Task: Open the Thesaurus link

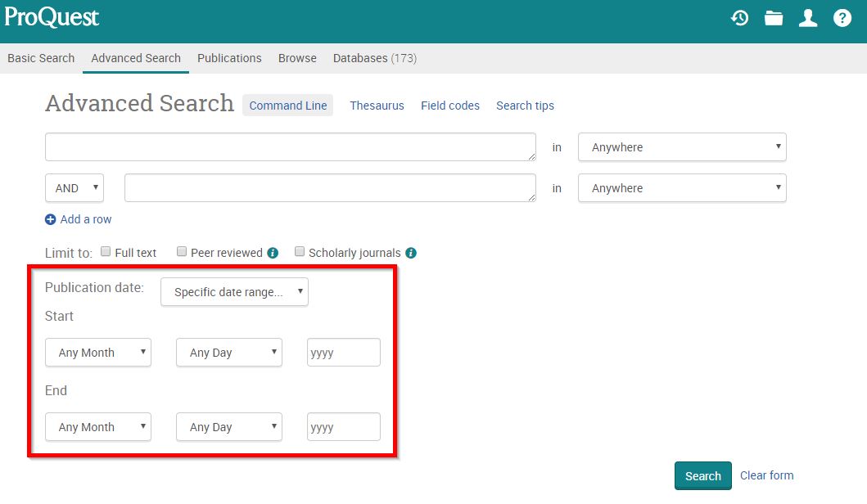Action: (377, 106)
